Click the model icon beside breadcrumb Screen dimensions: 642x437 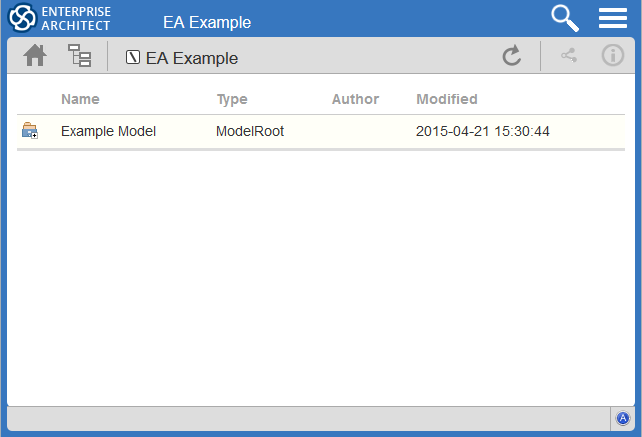[x=133, y=58]
